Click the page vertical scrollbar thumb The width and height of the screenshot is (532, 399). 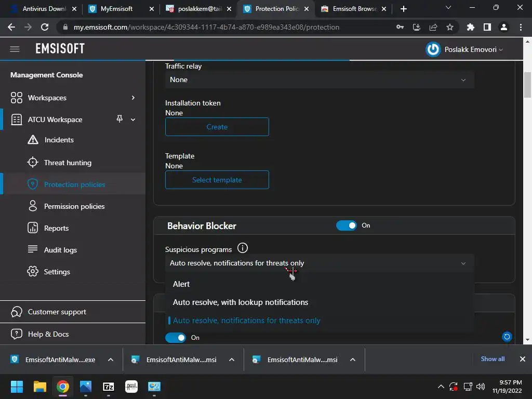[527, 85]
